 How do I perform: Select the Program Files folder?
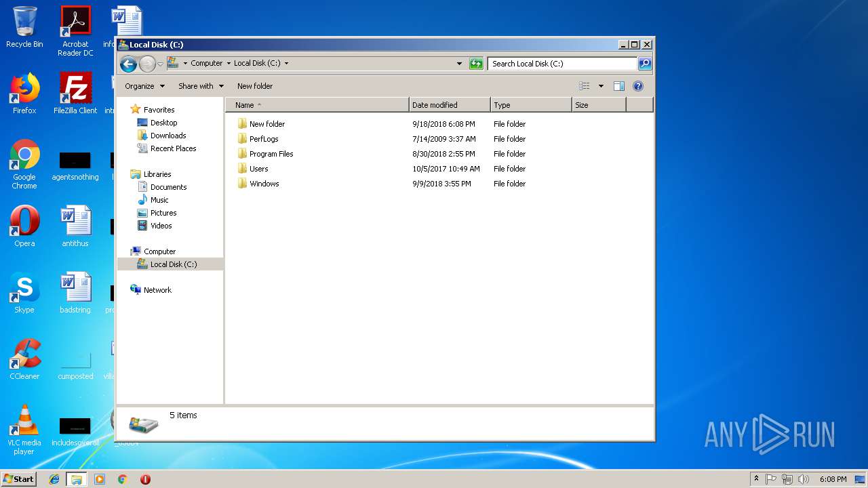[271, 154]
